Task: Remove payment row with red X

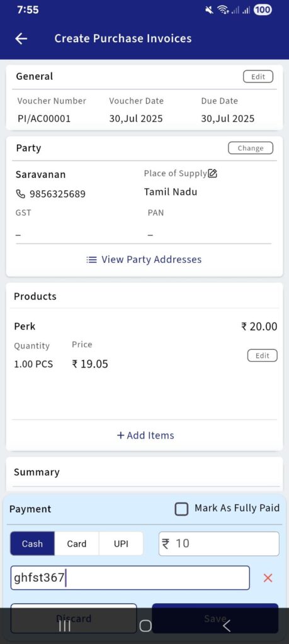Action: point(268,578)
